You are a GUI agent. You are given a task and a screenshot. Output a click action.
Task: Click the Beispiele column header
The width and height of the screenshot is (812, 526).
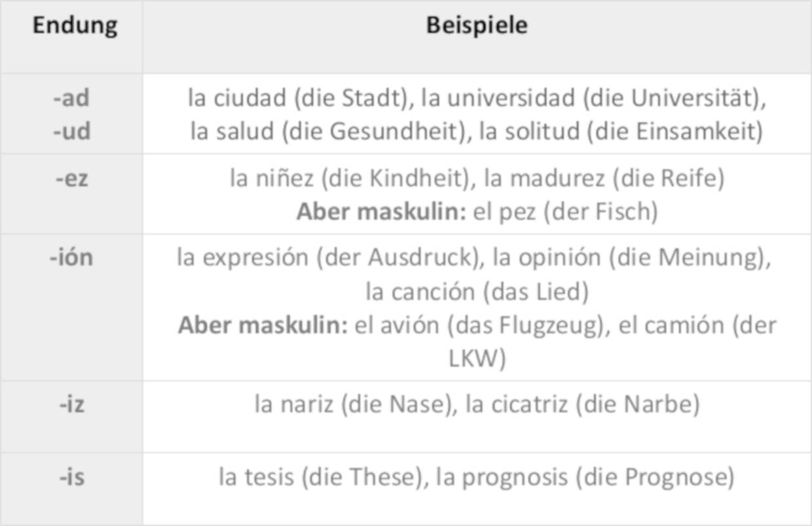coord(476,26)
